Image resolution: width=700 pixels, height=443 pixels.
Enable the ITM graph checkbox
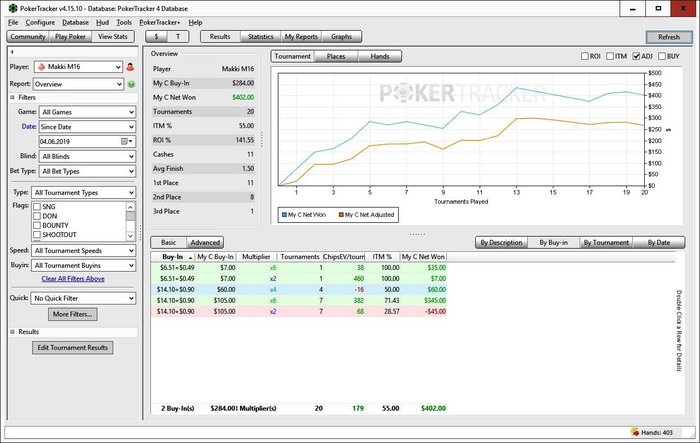coord(610,56)
